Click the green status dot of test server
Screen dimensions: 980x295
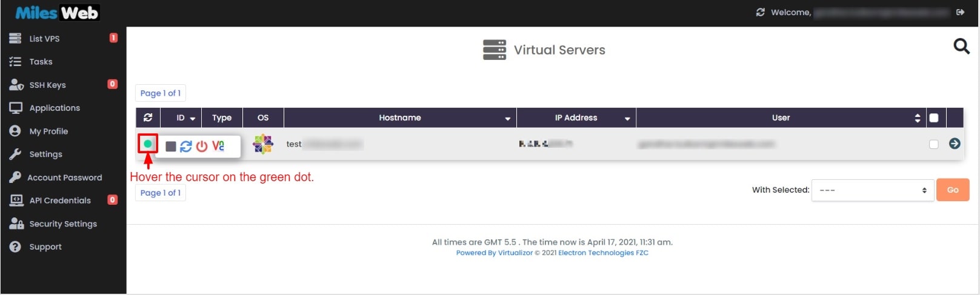point(148,144)
